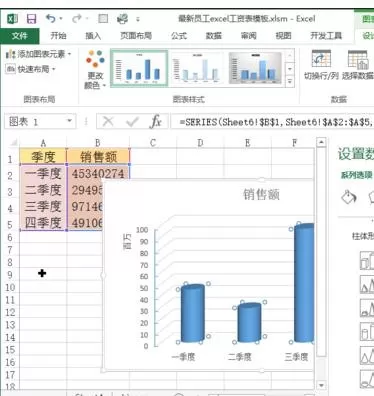Open the undo history dropdown arrow
The width and height of the screenshot is (374, 396).
point(61,19)
